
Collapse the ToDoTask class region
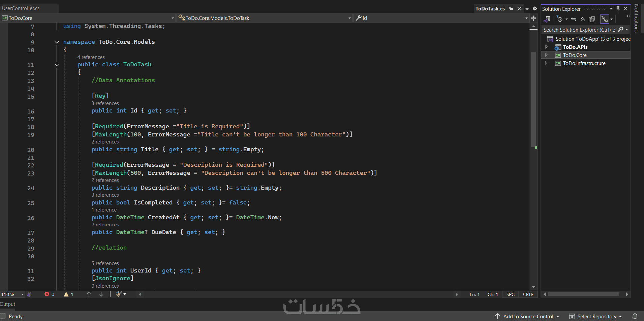[57, 65]
